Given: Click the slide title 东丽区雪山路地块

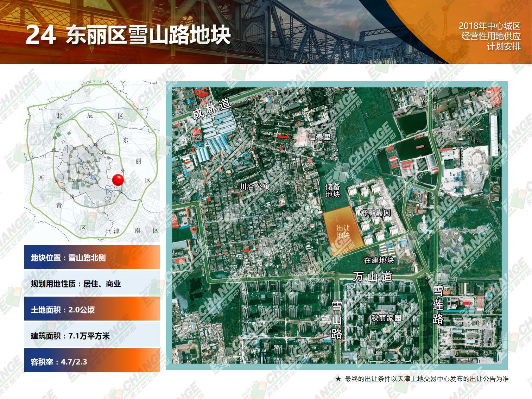Looking at the screenshot, I should [x=148, y=35].
